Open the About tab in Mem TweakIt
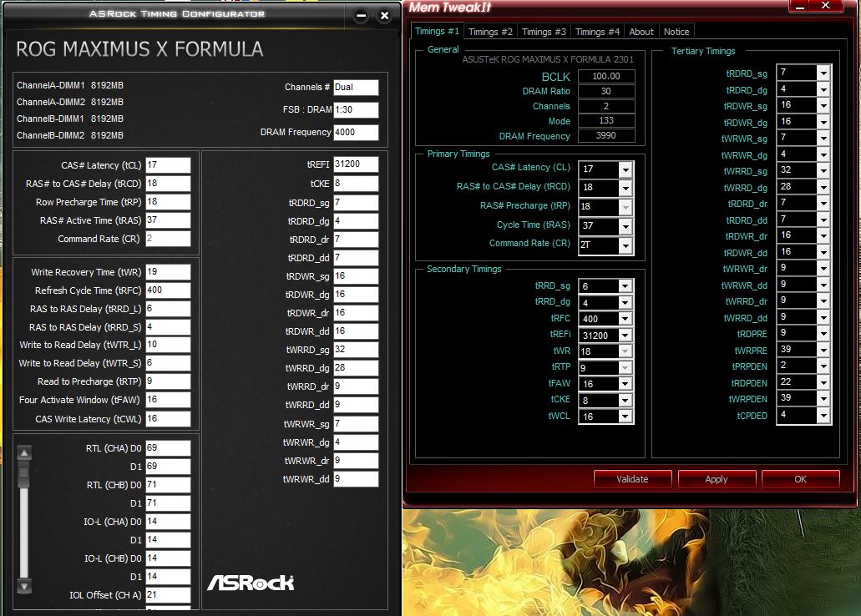Screen dimensions: 861x616 (x=641, y=32)
